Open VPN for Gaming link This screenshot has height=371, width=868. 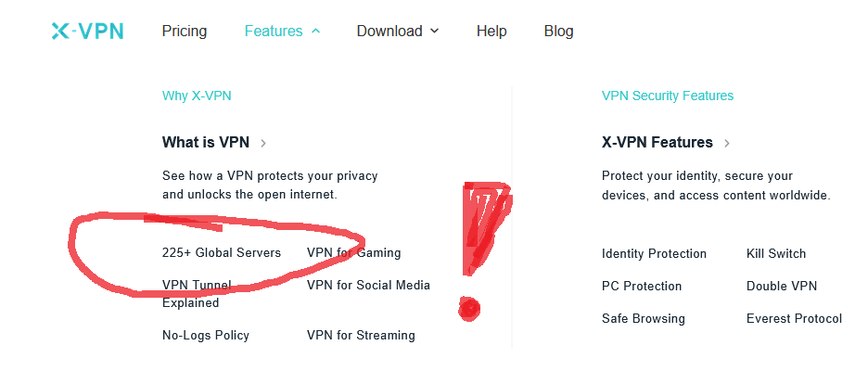point(353,253)
